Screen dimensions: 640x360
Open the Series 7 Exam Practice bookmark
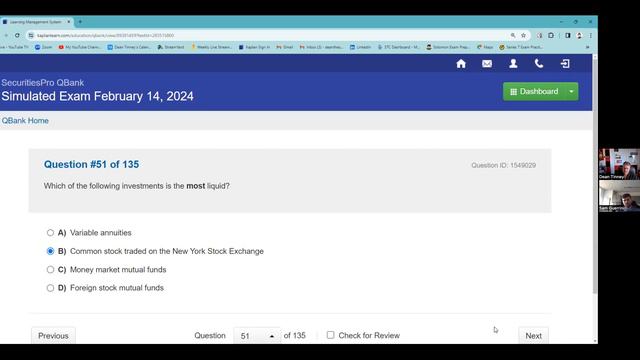pos(521,47)
